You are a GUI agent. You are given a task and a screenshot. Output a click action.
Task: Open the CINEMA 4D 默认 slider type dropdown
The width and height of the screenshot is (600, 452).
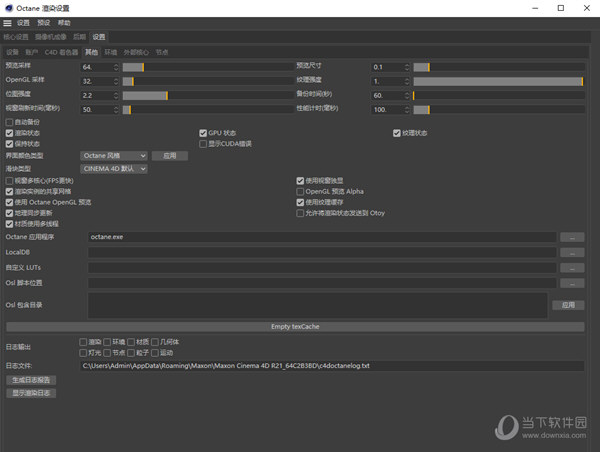[114, 169]
